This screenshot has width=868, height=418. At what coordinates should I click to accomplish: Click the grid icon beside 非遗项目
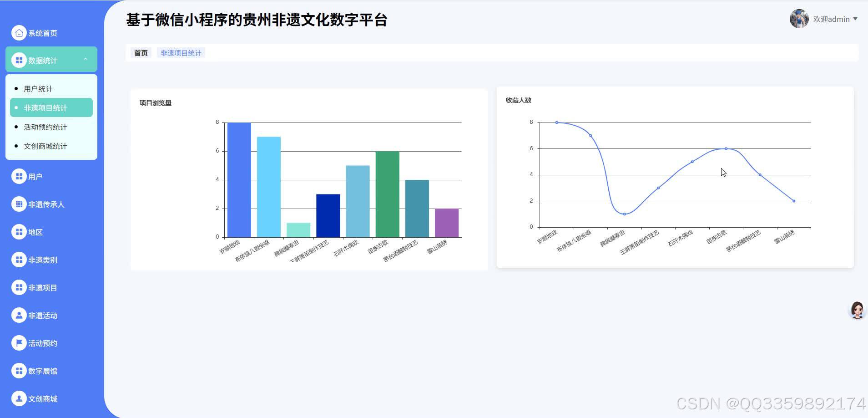[x=19, y=287]
